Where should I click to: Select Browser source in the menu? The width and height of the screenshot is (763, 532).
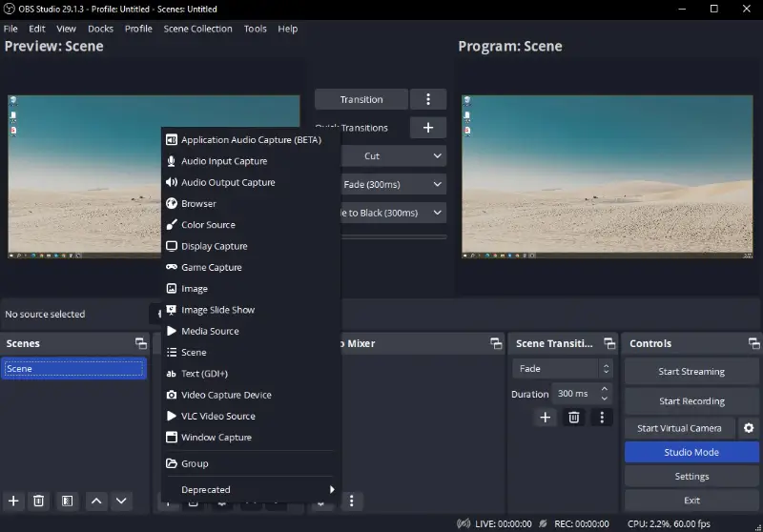[198, 204]
